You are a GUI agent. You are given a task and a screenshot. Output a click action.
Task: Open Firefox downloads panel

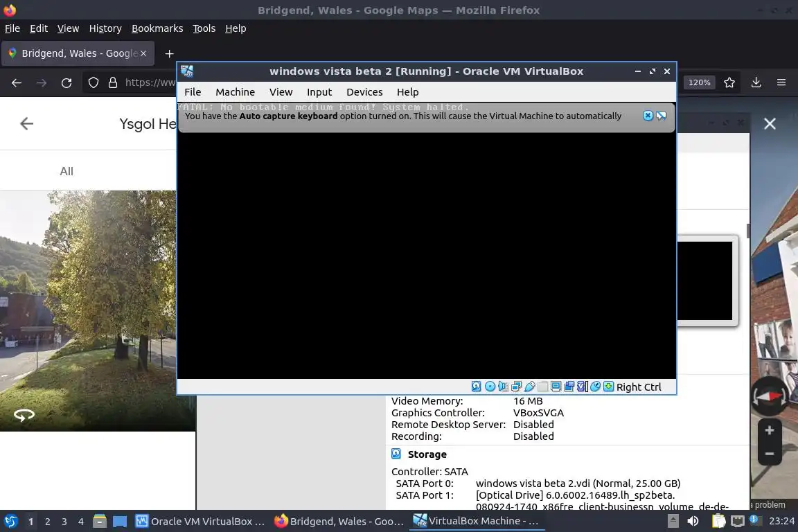point(756,82)
